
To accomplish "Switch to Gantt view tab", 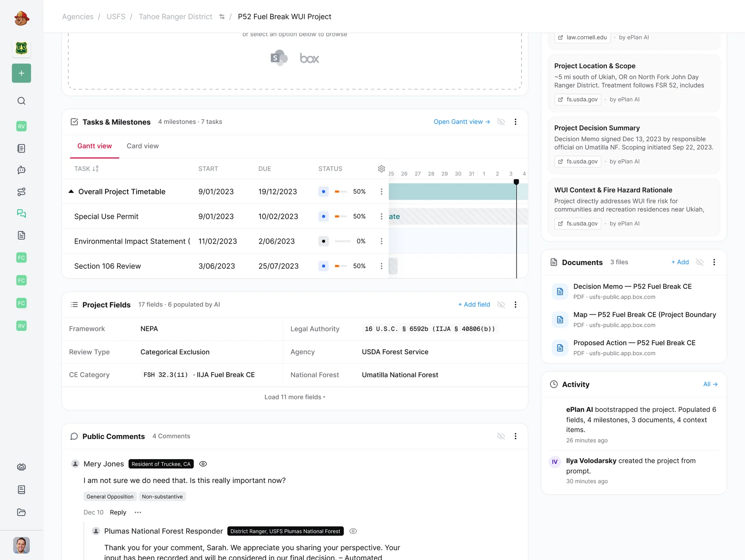I will pyautogui.click(x=94, y=146).
